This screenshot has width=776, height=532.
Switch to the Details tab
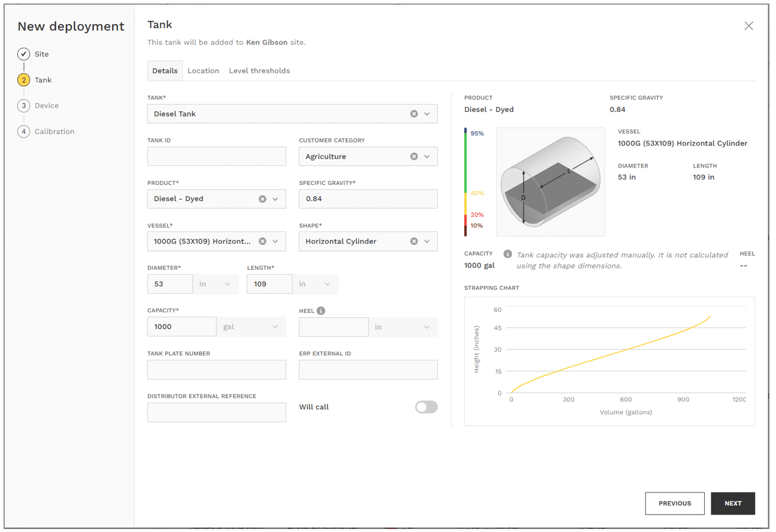point(165,71)
